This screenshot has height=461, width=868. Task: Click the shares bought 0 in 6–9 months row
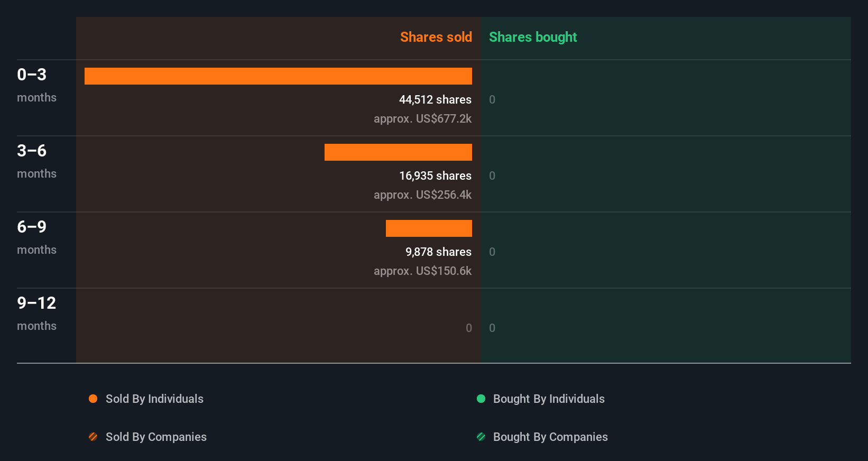pyautogui.click(x=492, y=252)
